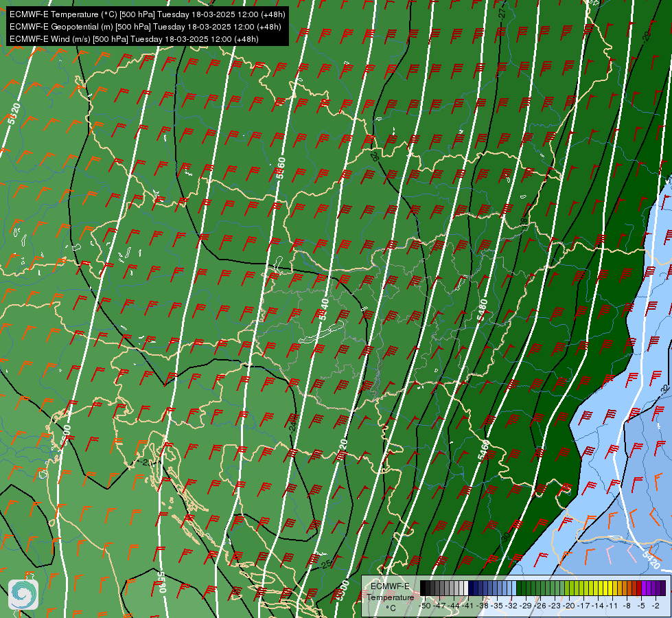Click the -8 tick label in the legend
Screen dimensions: 672x618
point(627,606)
